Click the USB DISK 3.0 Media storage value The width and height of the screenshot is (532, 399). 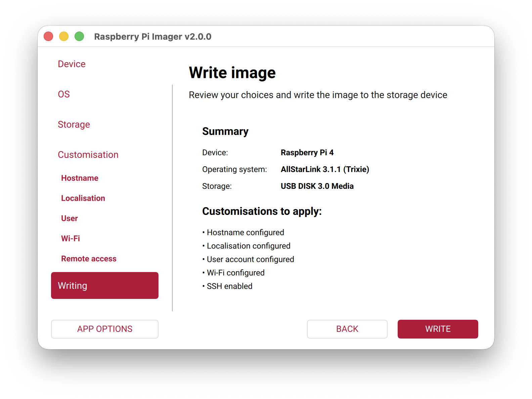[x=317, y=186]
